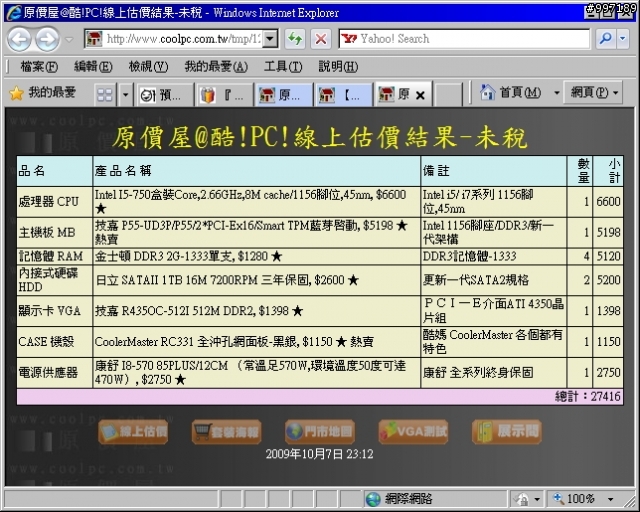Screen dimensions: 640x512
Task: Click the VGA測試 button
Action: point(413,432)
